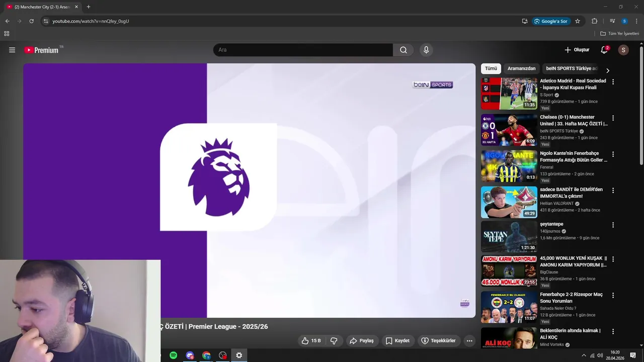Open options for Ngolo Kante video
This screenshot has height=362, width=644.
click(613, 154)
